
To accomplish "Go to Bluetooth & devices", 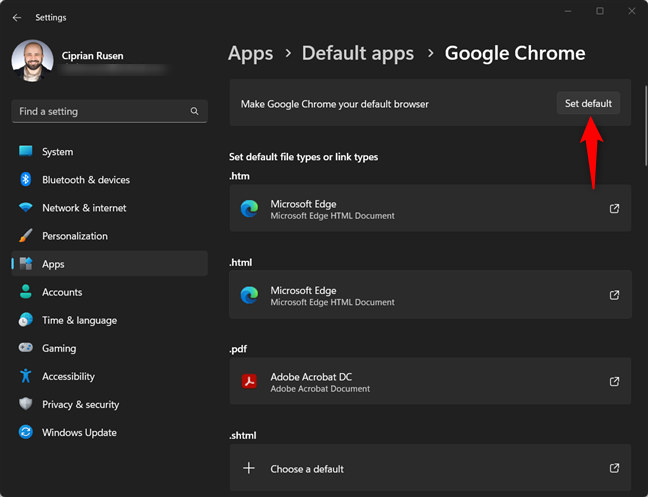I will point(110,180).
